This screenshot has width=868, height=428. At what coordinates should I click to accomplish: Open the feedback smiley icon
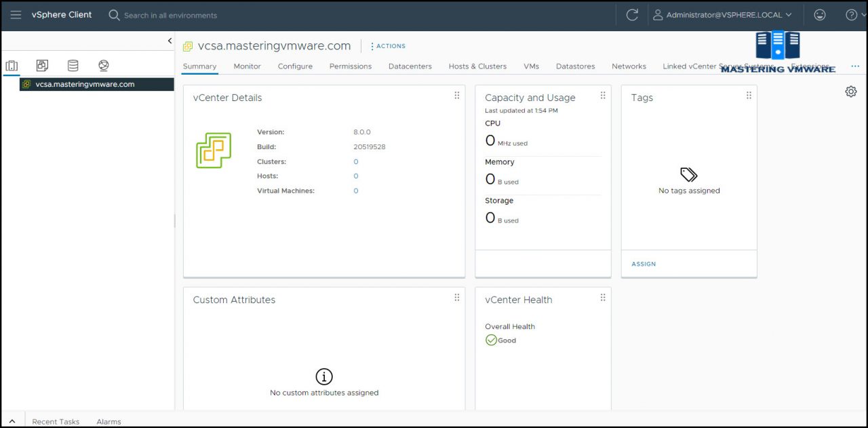point(820,15)
